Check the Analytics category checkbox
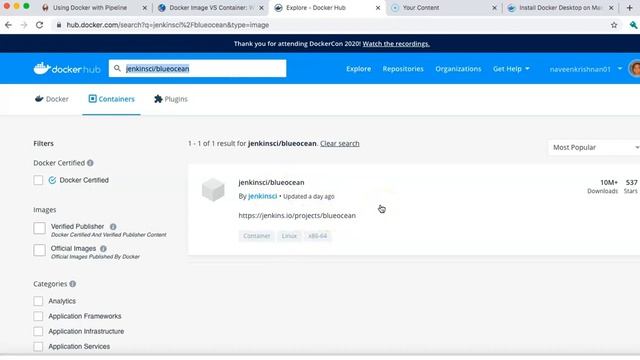Image resolution: width=640 pixels, height=360 pixels. pyautogui.click(x=38, y=301)
